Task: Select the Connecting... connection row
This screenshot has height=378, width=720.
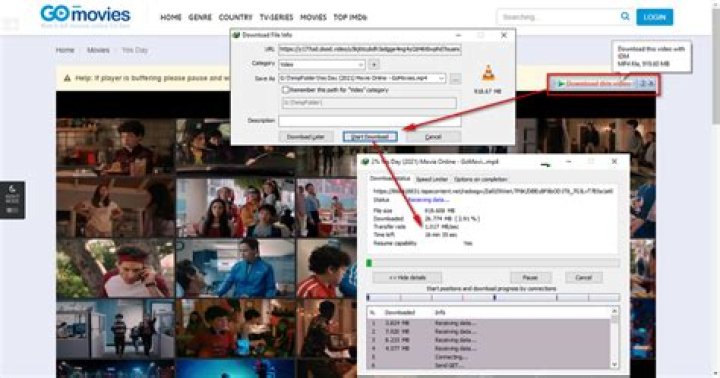Action: (x=489, y=357)
